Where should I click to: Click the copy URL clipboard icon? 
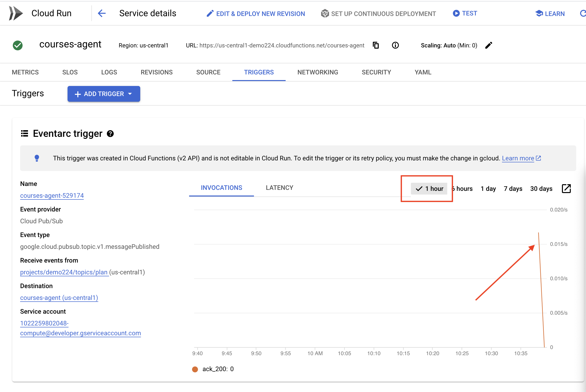click(376, 45)
